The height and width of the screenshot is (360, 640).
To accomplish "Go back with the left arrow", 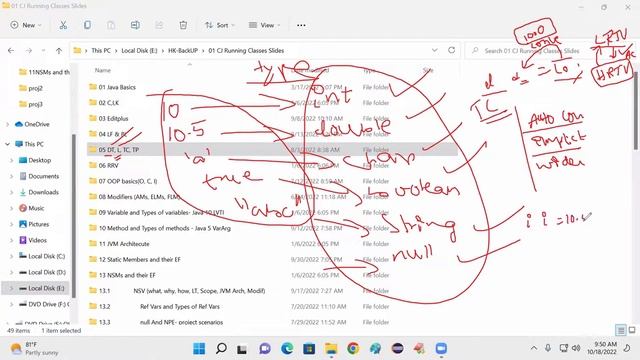I will click(x=11, y=51).
